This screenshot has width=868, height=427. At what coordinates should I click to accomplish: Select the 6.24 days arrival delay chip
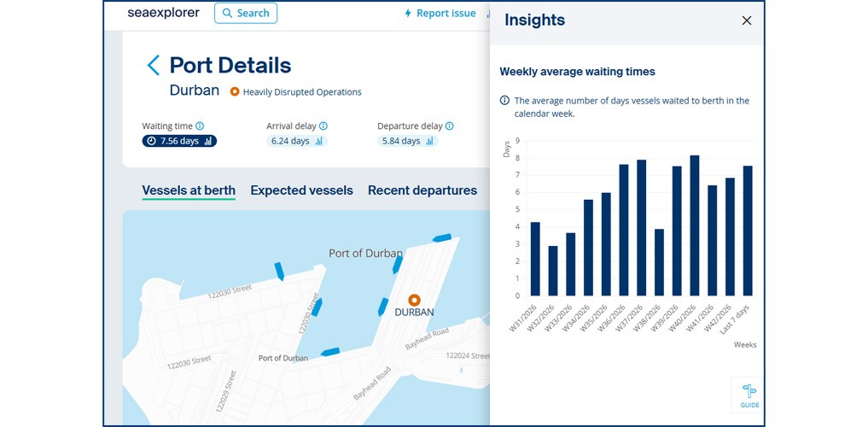pos(297,141)
